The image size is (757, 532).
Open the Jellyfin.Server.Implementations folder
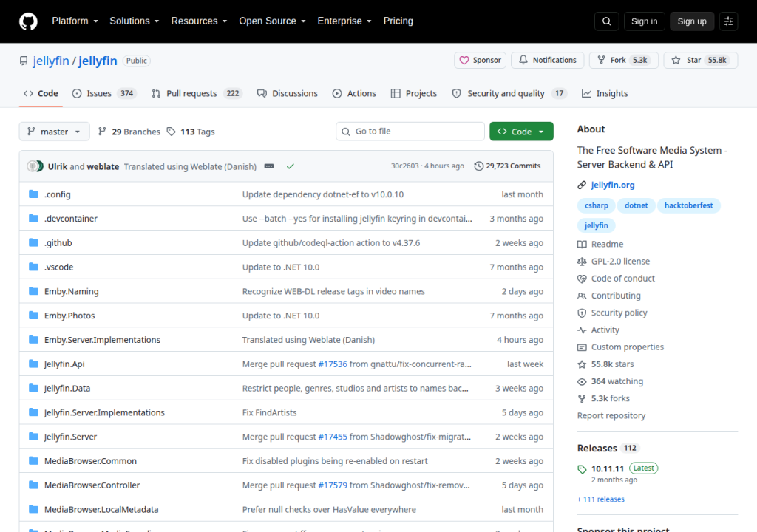104,412
